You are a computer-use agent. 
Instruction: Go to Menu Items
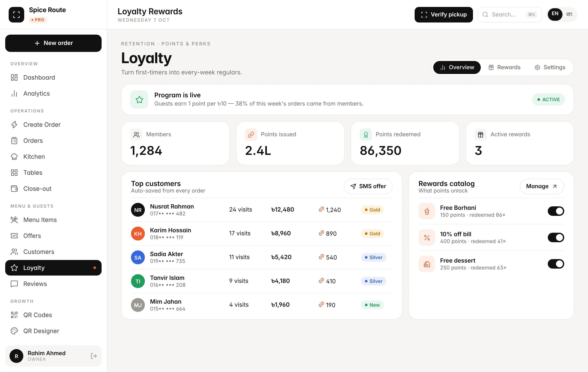[53, 220]
